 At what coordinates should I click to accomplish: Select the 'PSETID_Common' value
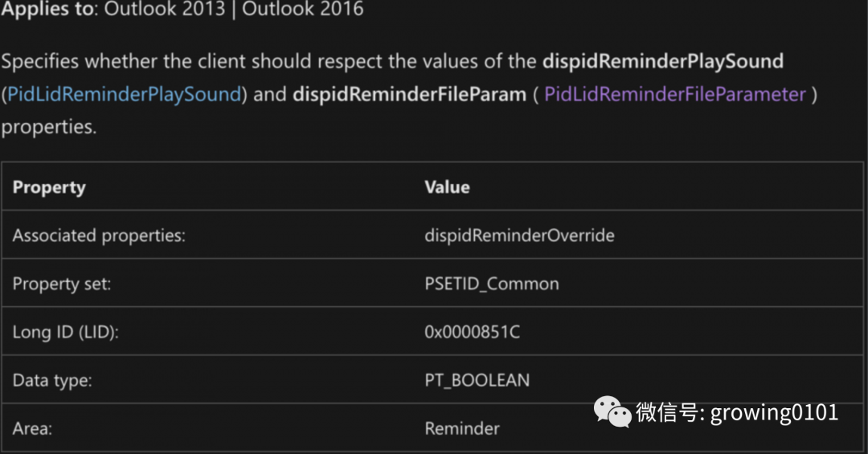coord(492,284)
